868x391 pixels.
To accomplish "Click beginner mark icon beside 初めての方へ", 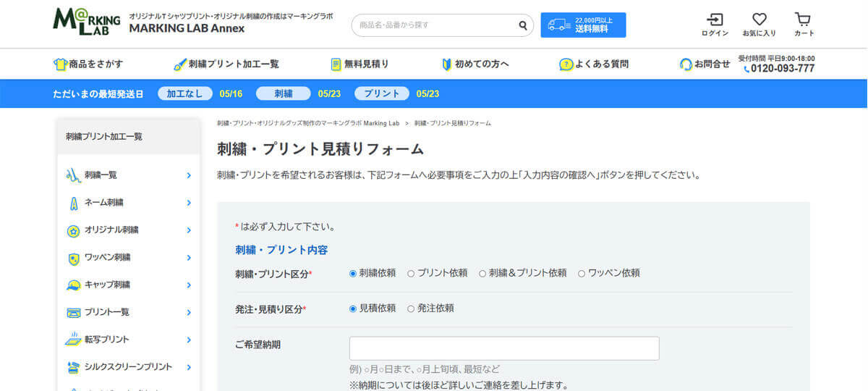I will (x=447, y=64).
